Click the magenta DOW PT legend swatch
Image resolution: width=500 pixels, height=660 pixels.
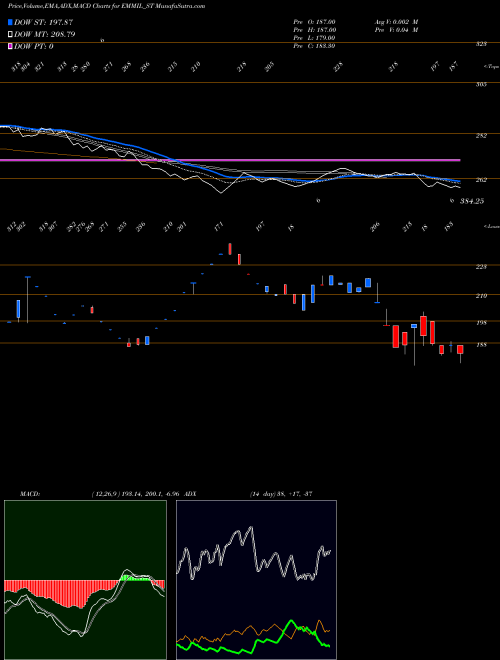(10, 46)
